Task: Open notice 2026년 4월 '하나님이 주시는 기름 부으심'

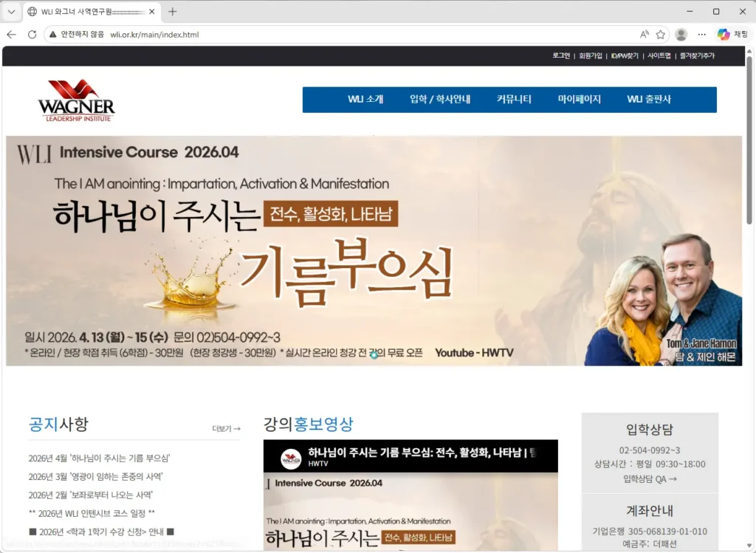Action: point(100,458)
